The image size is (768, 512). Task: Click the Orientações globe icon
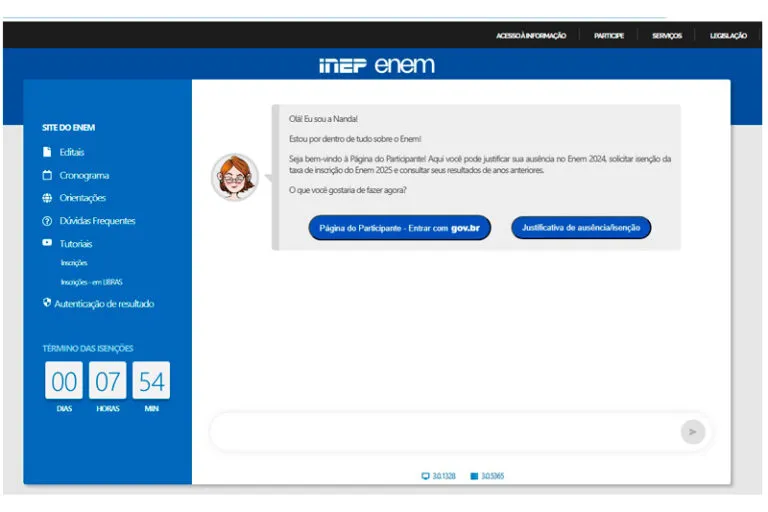pos(47,198)
